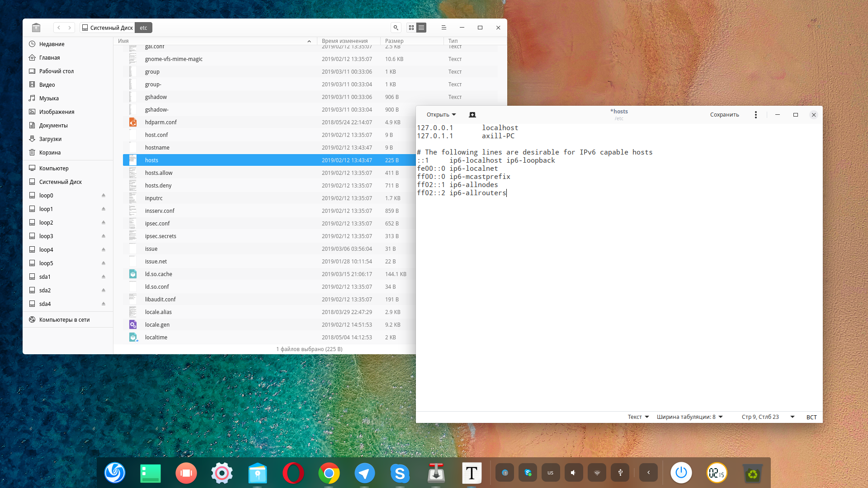Switch to list view mode
Image resolution: width=868 pixels, height=488 pixels.
click(x=421, y=28)
